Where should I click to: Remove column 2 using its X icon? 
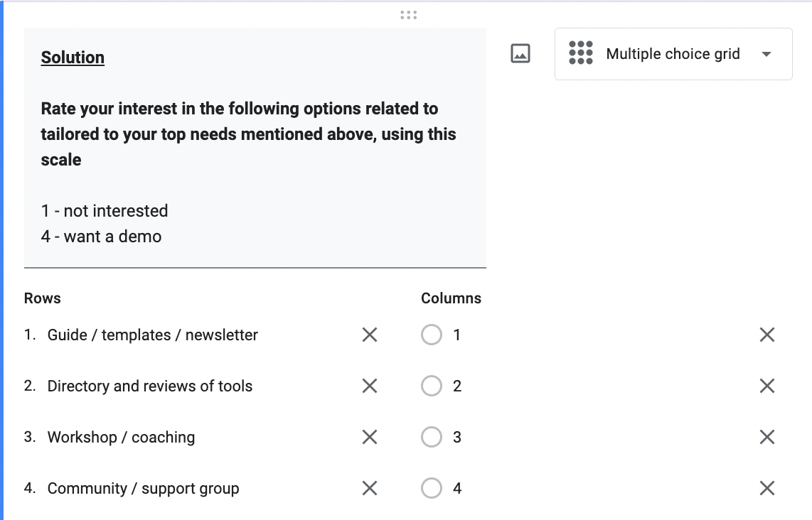pyautogui.click(x=766, y=386)
